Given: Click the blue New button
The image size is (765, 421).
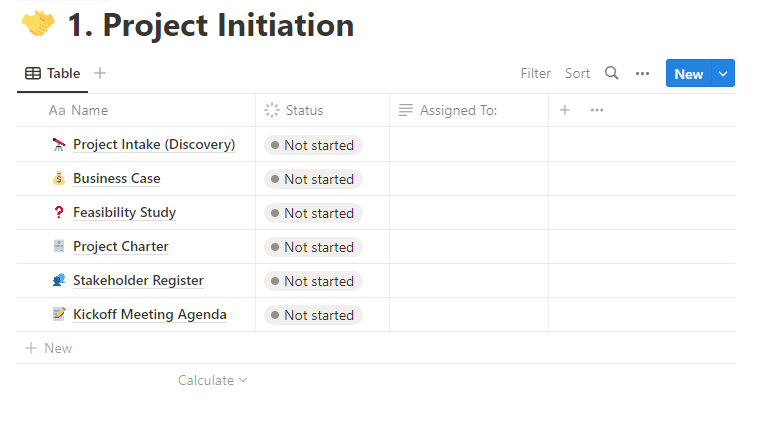Looking at the screenshot, I should pos(688,73).
